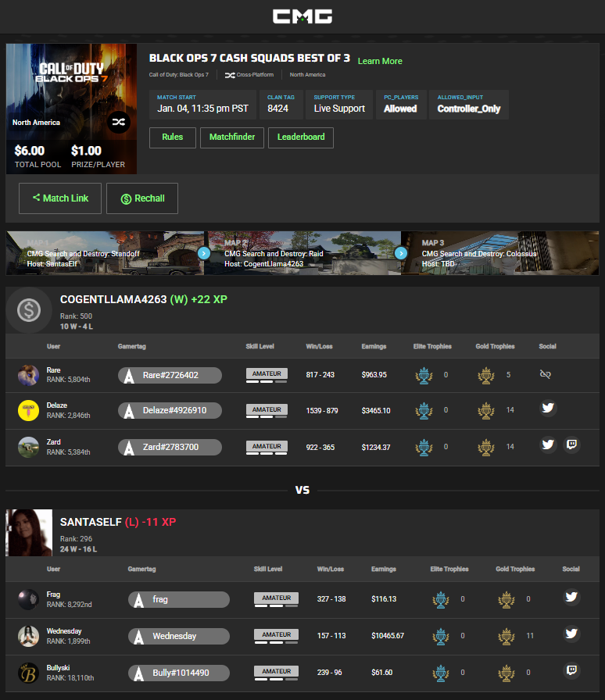Click the Delaze#4926910 gamertag pill
The image size is (605, 700).
tap(170, 411)
